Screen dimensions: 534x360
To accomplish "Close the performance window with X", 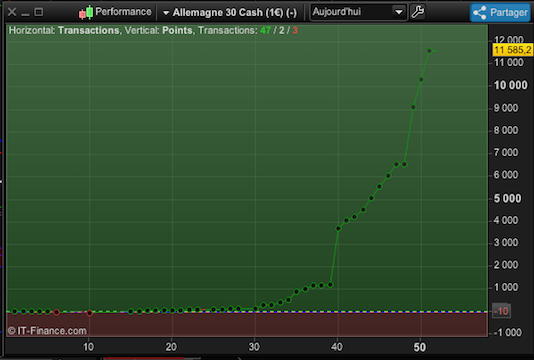I will (12, 12).
